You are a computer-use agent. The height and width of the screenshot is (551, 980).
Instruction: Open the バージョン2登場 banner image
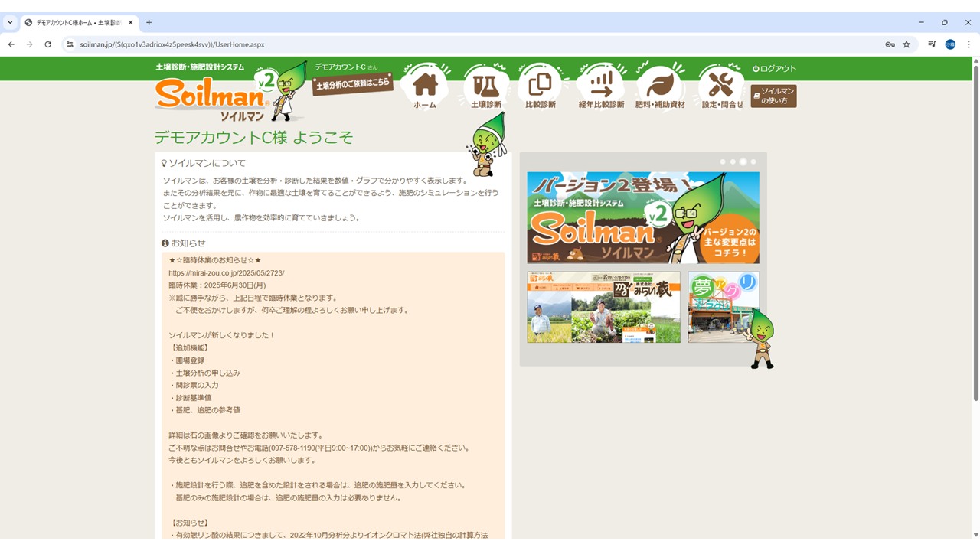(643, 217)
